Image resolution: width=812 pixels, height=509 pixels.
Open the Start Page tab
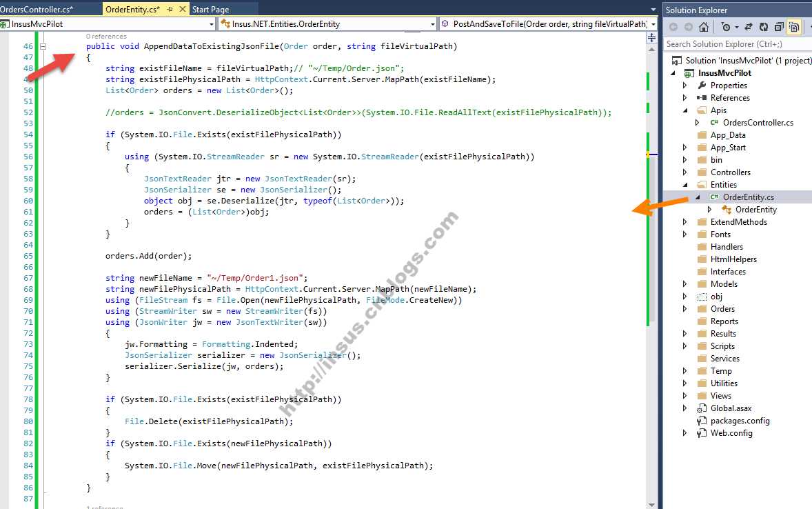click(210, 10)
